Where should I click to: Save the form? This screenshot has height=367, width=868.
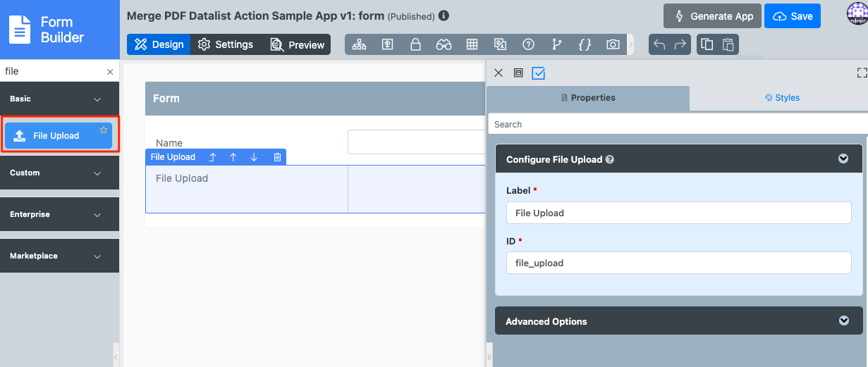point(793,15)
